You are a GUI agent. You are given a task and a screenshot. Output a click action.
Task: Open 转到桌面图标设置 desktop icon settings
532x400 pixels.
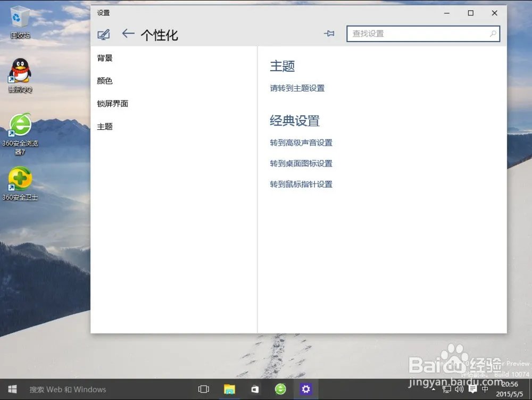coord(301,163)
